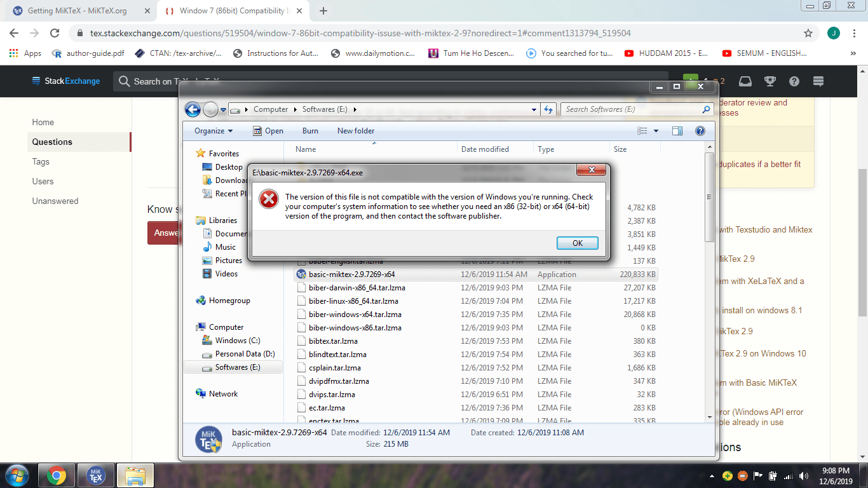Open the Music library
The image size is (868, 488).
point(225,247)
